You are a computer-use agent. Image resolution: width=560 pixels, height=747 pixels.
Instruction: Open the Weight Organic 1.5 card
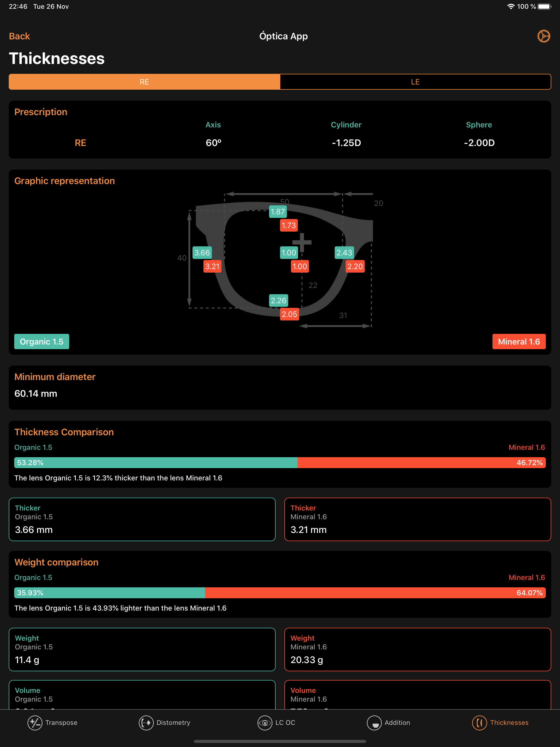[142, 649]
